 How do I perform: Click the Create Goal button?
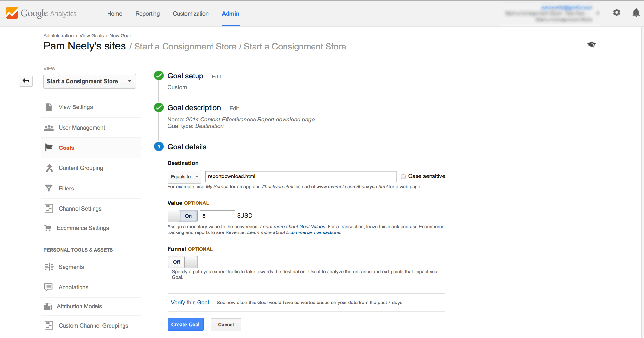185,324
